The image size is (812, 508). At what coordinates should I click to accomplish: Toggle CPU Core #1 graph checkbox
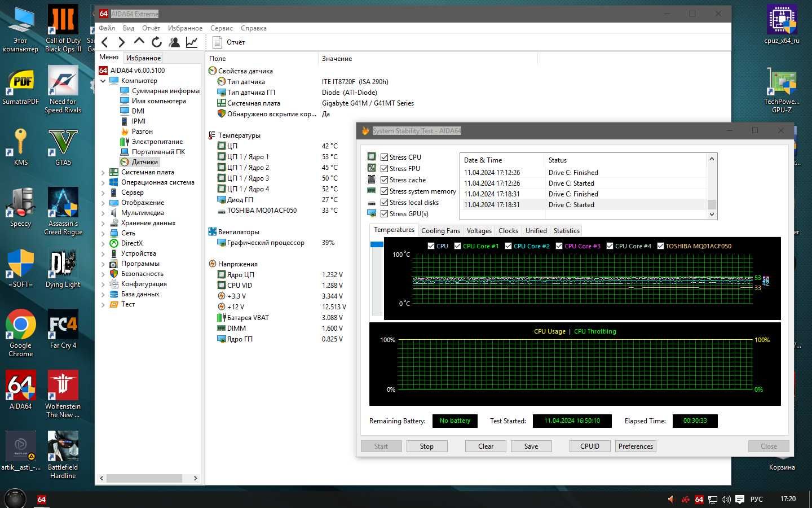click(457, 246)
